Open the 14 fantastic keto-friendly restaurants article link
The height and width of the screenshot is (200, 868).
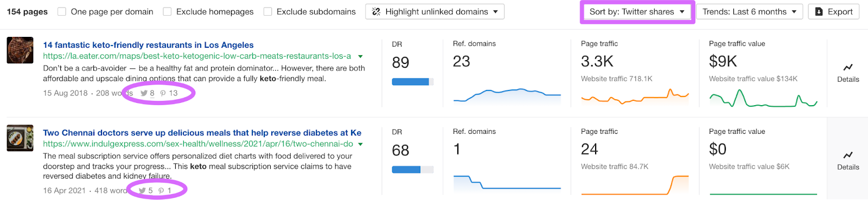coord(148,45)
